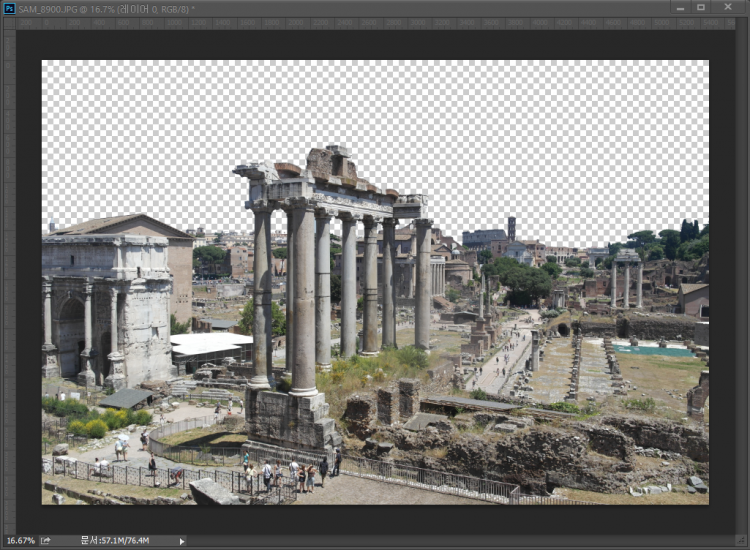750x550 pixels.
Task: Click the 16.67% zoom level field
Action: [20, 541]
